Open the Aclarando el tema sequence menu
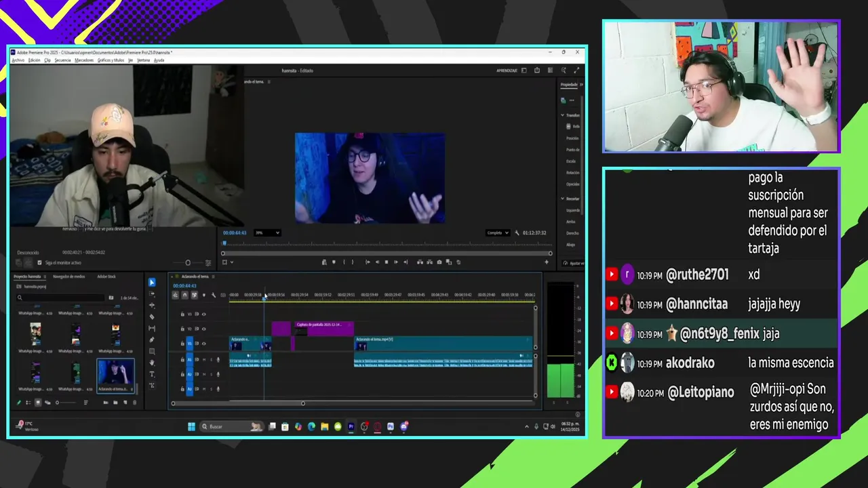The width and height of the screenshot is (868, 488). click(x=214, y=277)
